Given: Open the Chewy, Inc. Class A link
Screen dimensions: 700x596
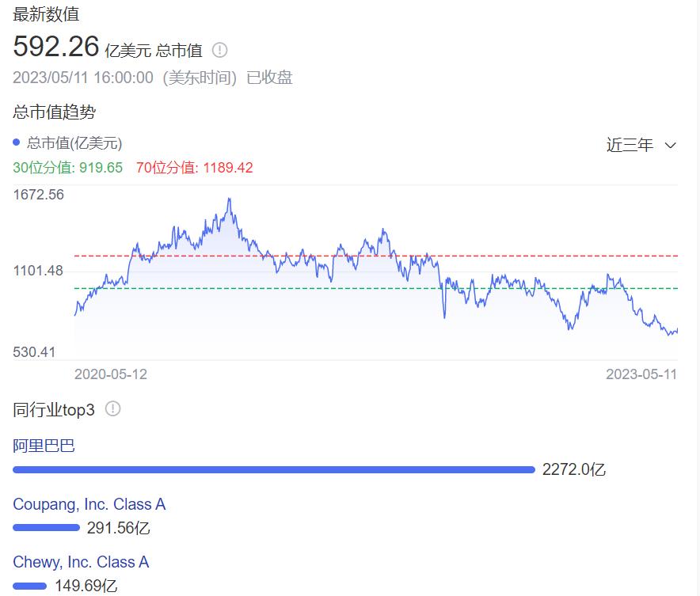Looking at the screenshot, I should tap(81, 562).
